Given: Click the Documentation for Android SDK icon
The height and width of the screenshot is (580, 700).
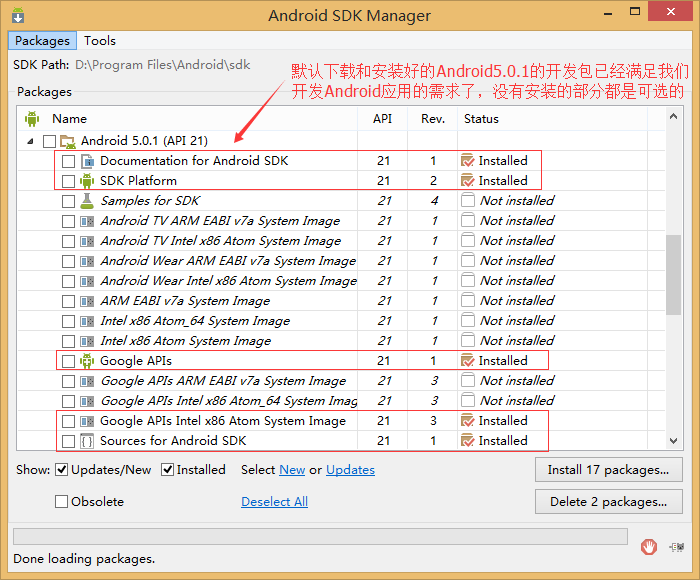Looking at the screenshot, I should 87,161.
